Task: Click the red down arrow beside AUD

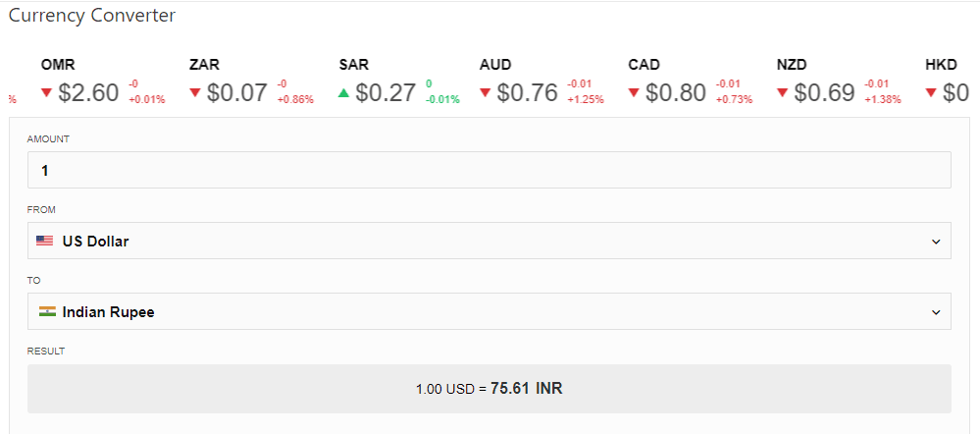Action: point(486,93)
